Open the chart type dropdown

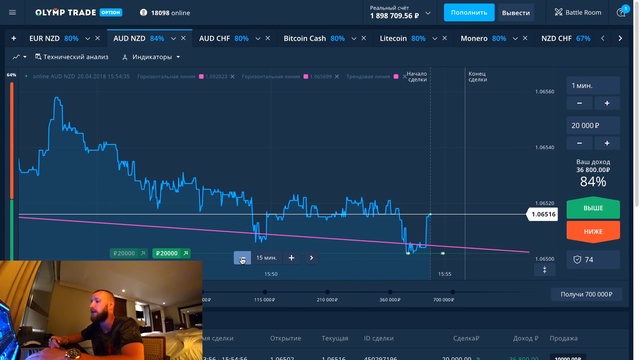click(x=19, y=57)
